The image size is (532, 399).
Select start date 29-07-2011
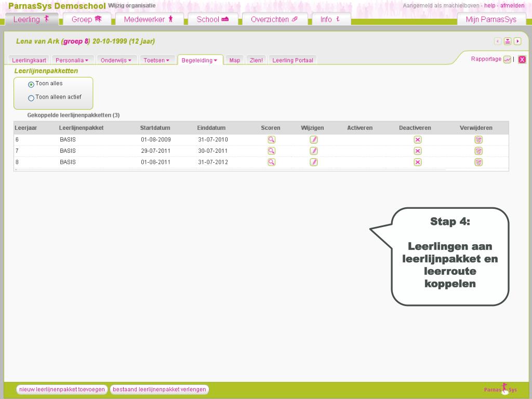[x=155, y=151]
